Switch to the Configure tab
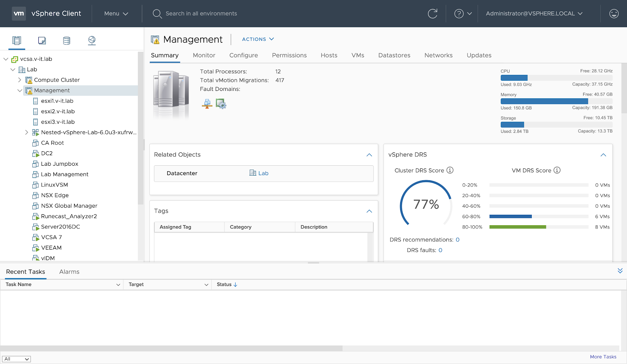Viewport: 627px width, 364px height. coord(244,55)
